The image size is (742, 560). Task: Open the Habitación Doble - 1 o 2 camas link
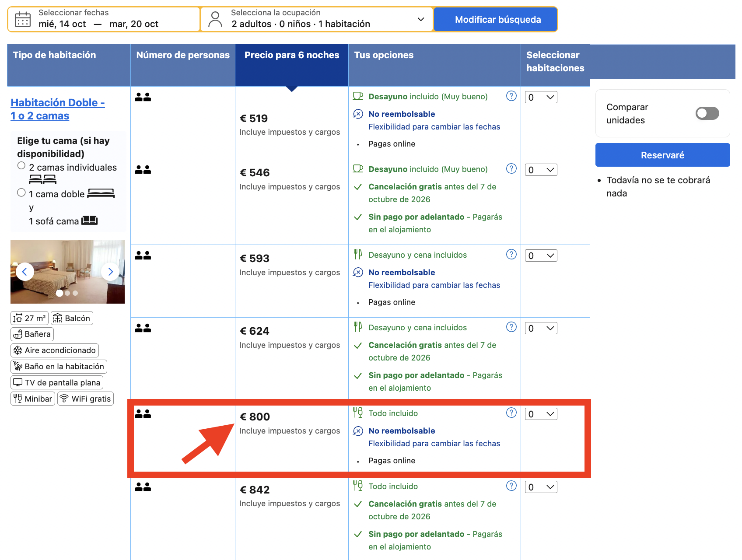coord(58,109)
